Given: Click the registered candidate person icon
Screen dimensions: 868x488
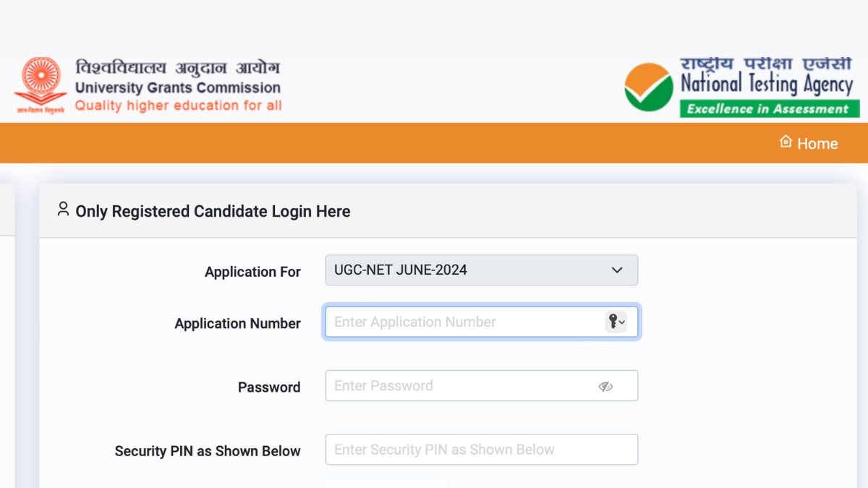Looking at the screenshot, I should (62, 209).
